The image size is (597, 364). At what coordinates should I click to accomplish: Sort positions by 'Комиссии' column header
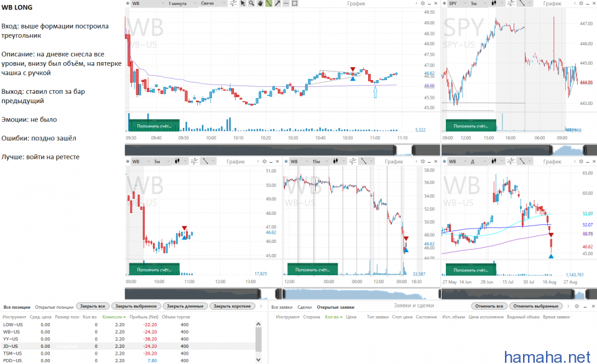coord(113,317)
